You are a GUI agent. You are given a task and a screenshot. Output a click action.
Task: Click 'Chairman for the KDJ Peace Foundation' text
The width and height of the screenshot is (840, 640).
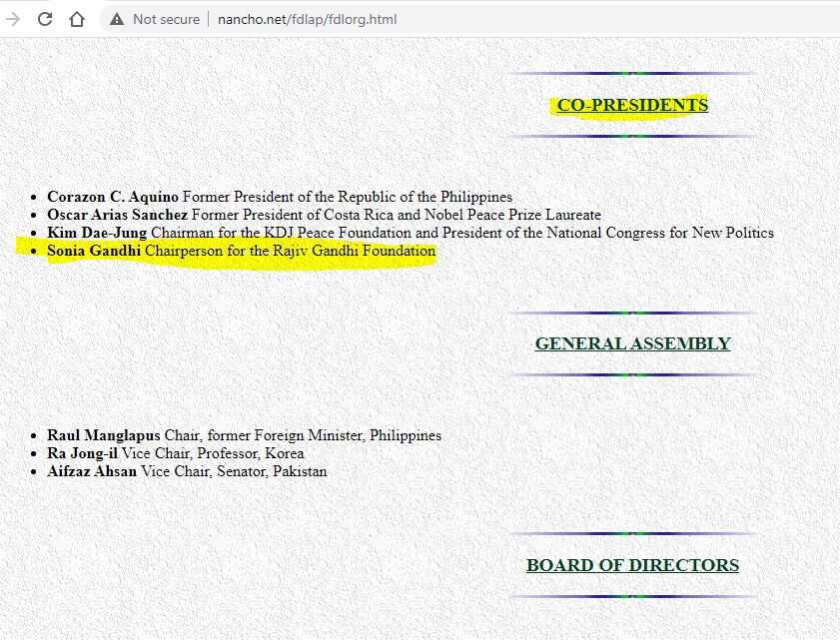coord(282,233)
